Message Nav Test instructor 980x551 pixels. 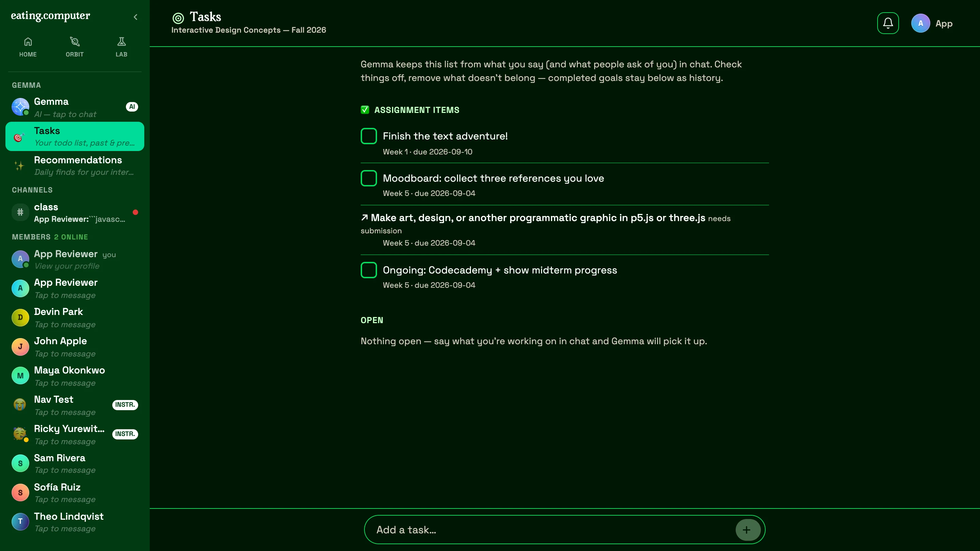tap(75, 405)
